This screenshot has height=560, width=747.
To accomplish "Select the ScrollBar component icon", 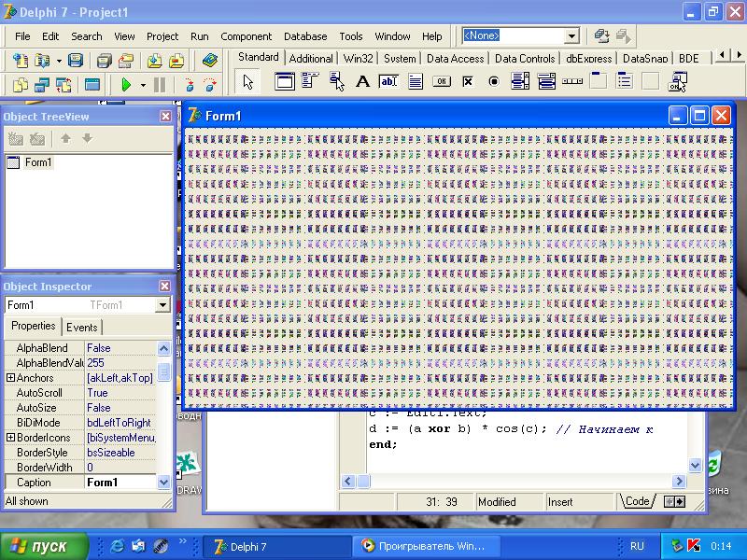I will (x=572, y=81).
